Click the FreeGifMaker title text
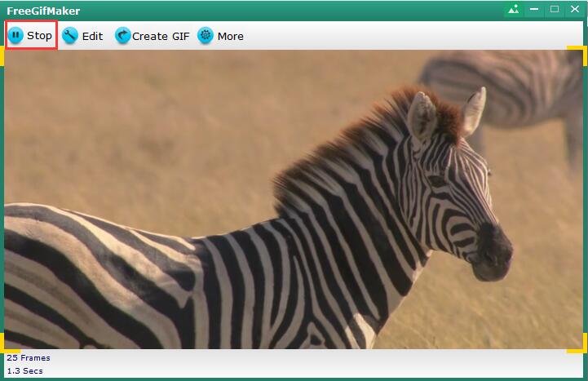 tap(43, 11)
